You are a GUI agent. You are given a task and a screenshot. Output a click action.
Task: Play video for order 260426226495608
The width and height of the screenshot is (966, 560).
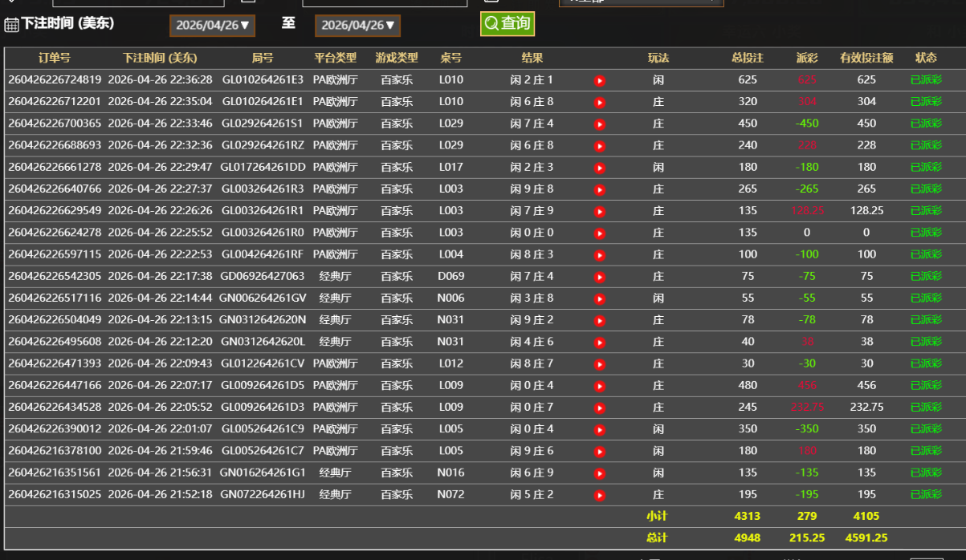599,343
